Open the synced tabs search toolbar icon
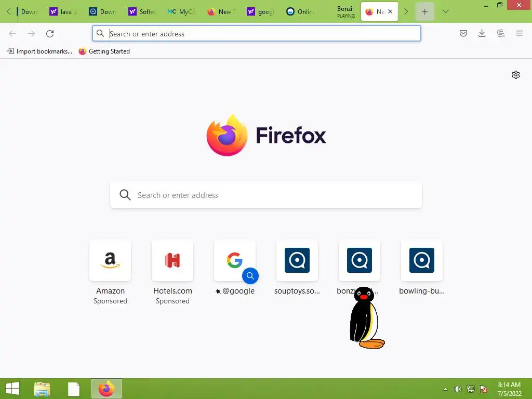This screenshot has height=399, width=532. pos(500,33)
